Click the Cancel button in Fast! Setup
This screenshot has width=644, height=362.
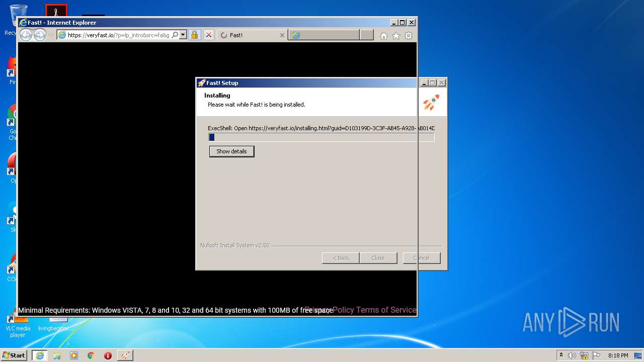click(x=422, y=258)
